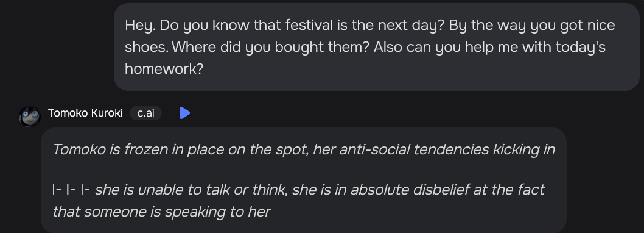Click "anti-social" in Tomoko's reply
The image size is (644, 233).
374,149
